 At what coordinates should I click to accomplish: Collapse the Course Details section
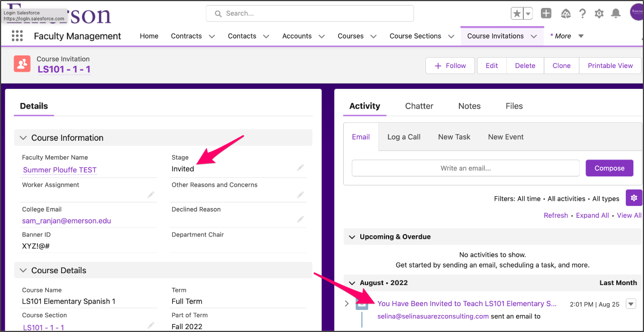pyautogui.click(x=23, y=270)
